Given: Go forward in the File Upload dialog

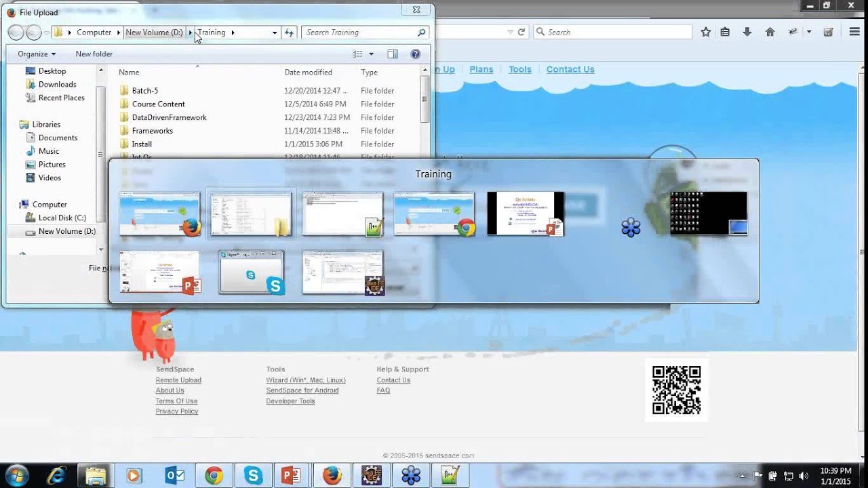Looking at the screenshot, I should (x=33, y=33).
